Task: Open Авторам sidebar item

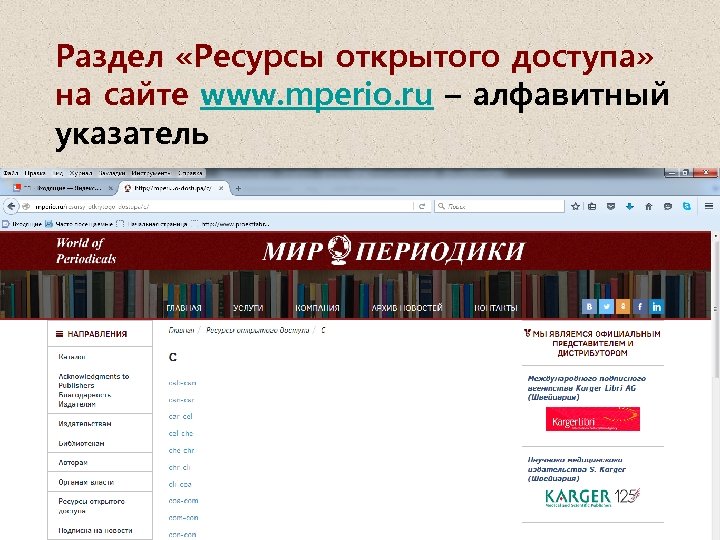Action: click(x=73, y=462)
